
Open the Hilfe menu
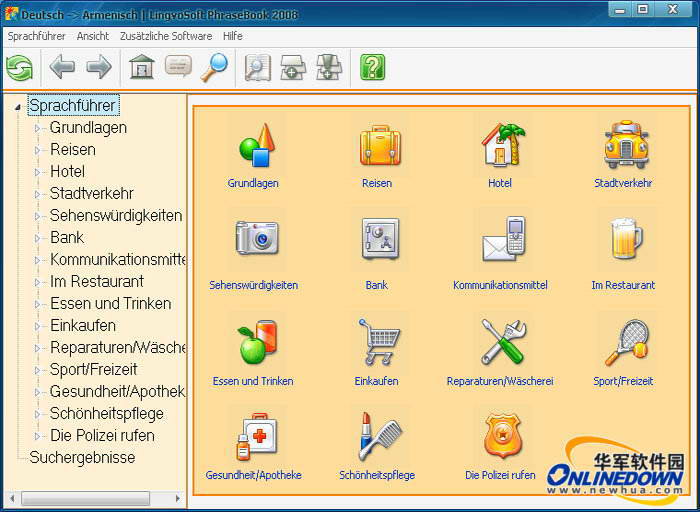[233, 36]
